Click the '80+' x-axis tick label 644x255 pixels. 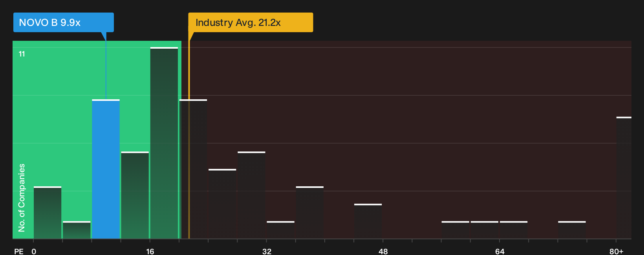coord(617,251)
